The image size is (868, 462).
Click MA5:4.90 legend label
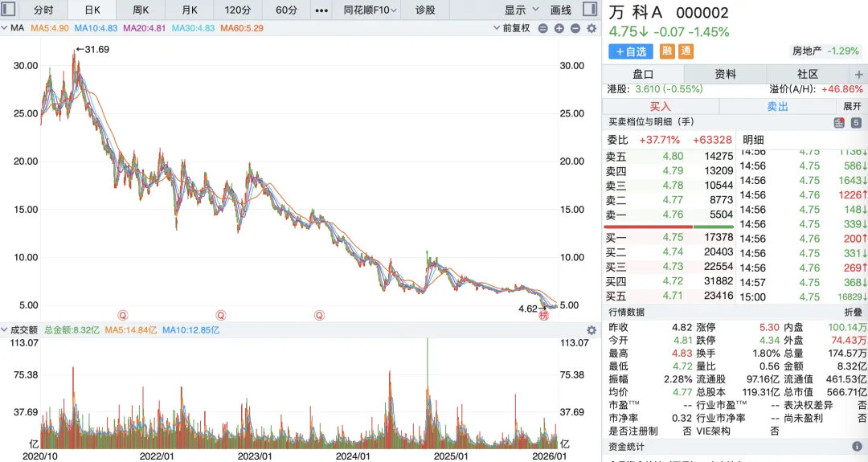[50, 28]
